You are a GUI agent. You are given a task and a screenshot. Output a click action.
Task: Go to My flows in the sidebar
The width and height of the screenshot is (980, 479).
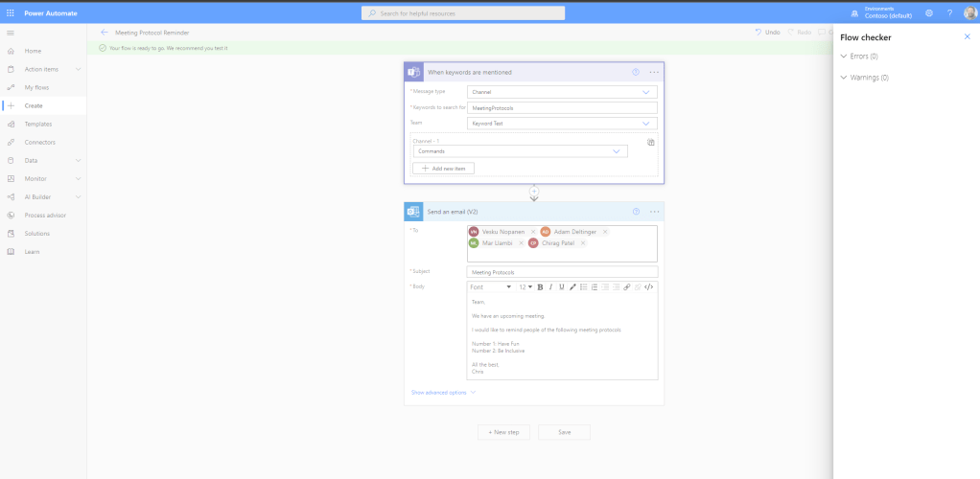[36, 87]
